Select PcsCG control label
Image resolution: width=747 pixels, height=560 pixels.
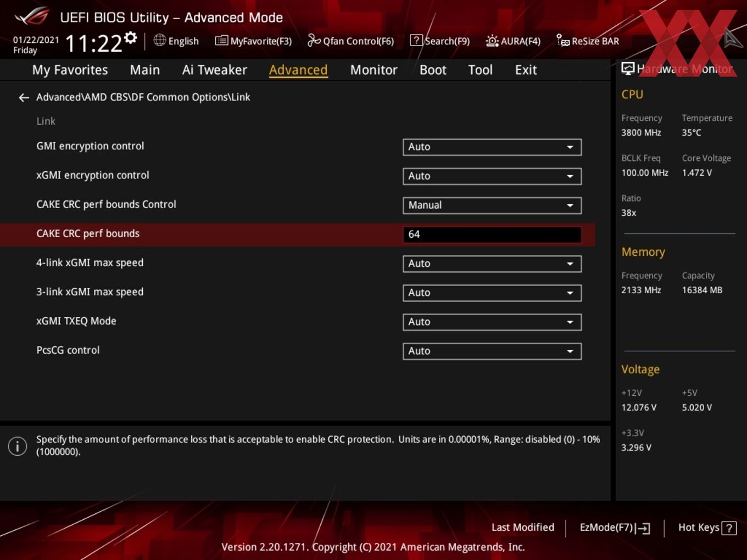[x=68, y=350]
